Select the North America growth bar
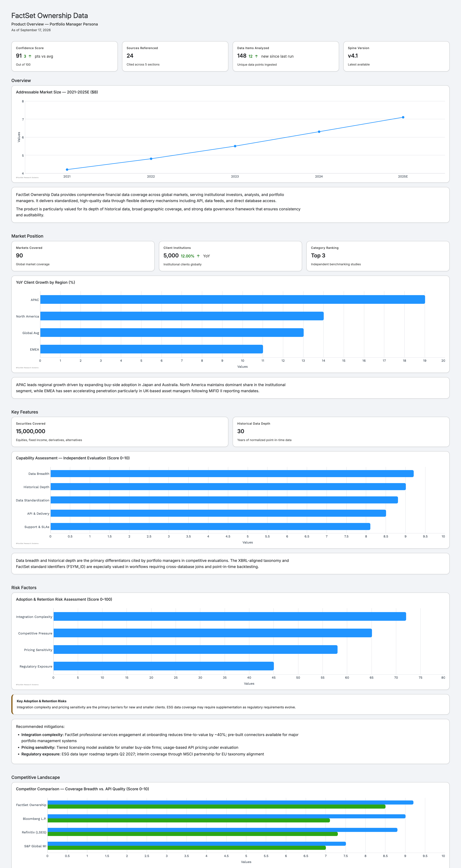This screenshot has height=868, width=461. point(182,316)
